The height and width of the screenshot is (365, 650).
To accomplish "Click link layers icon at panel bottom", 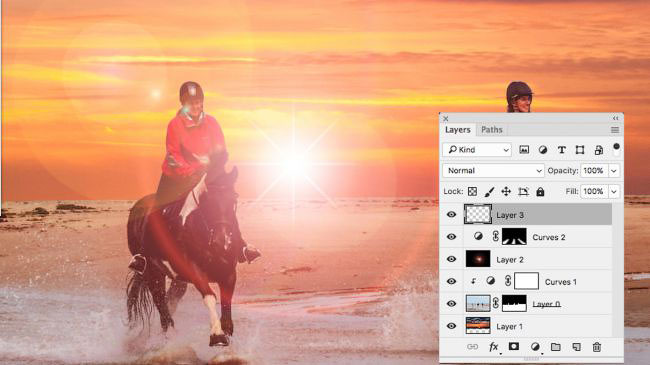I will click(x=473, y=347).
